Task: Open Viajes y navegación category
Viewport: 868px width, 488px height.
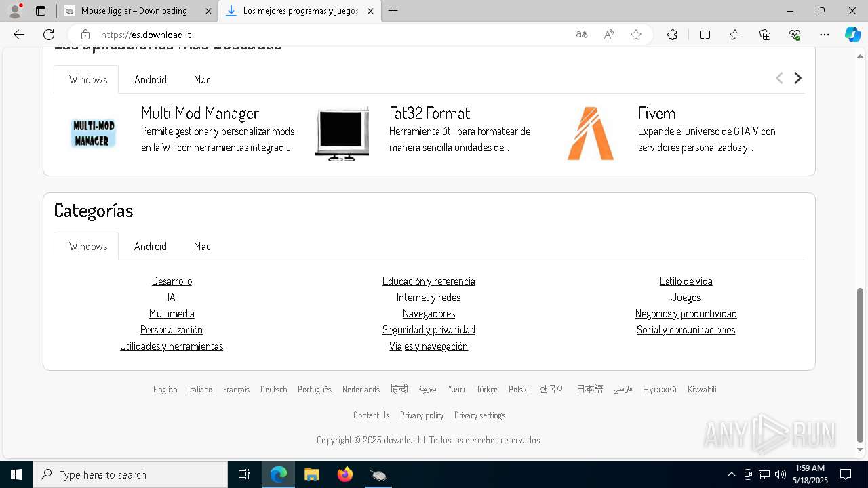Action: (429, 346)
